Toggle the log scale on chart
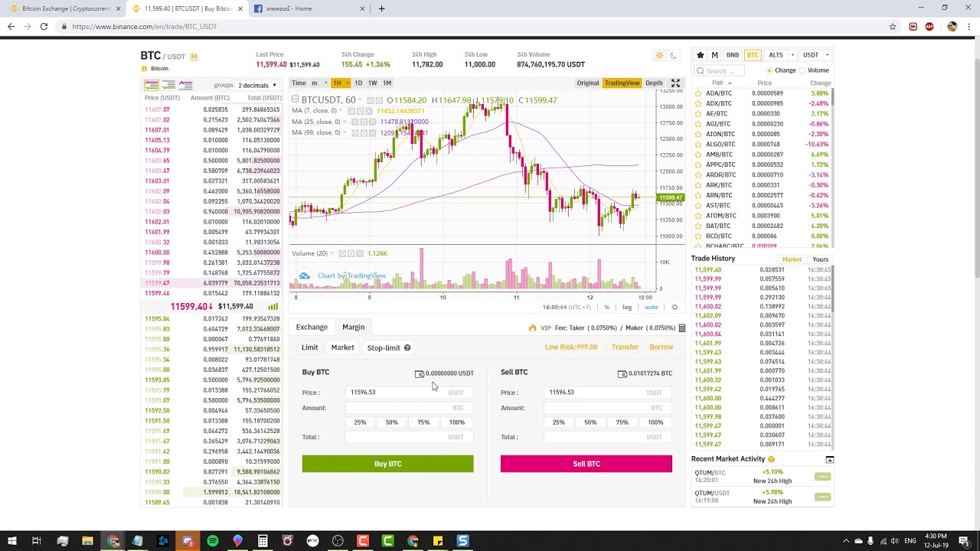Screen dimensions: 980x551 [627, 307]
